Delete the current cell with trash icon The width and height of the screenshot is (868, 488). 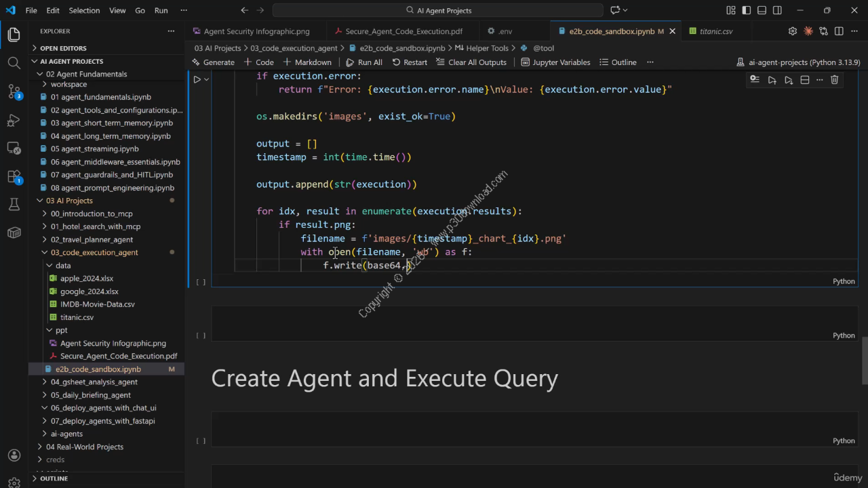tap(835, 80)
